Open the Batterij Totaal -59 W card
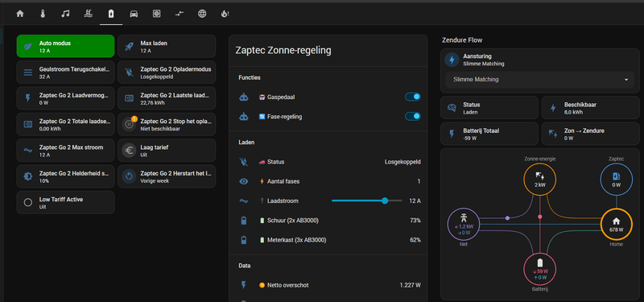Image resolution: width=644 pixels, height=302 pixels. 489,134
